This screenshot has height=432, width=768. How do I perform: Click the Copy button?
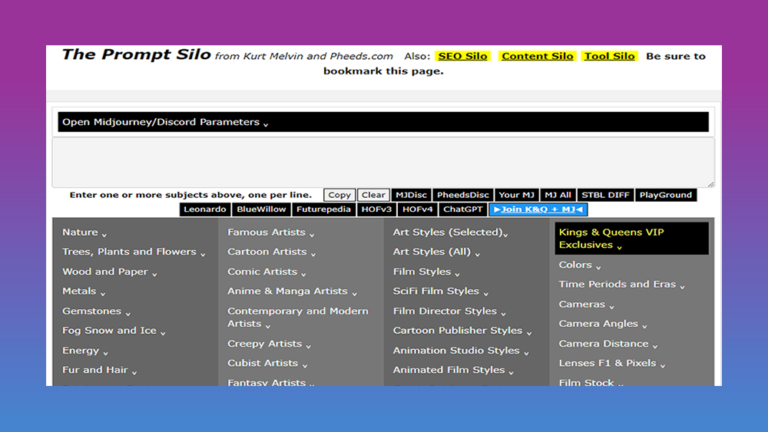tap(339, 195)
